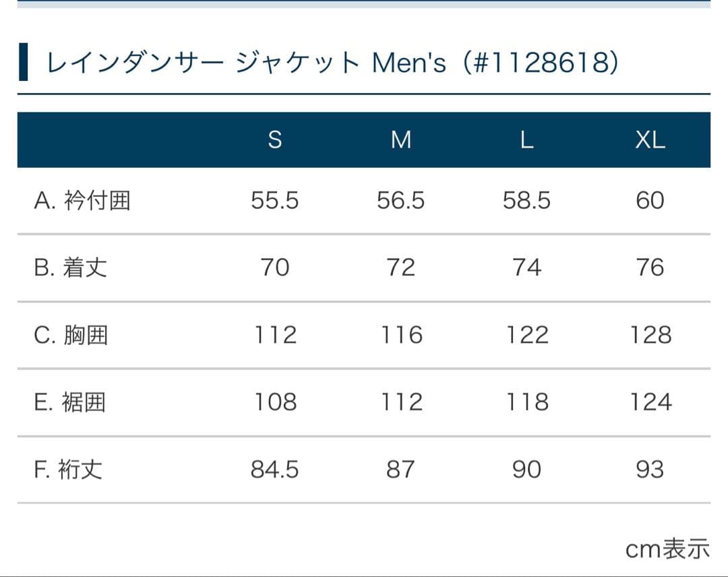Viewport: 728px width, 577px height.
Task: Click the 55.5 collar value for S
Action: pos(274,200)
